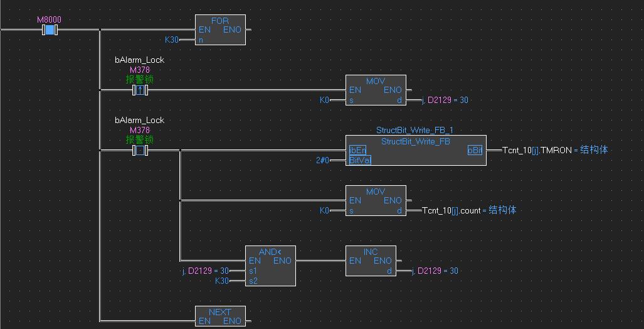The image size is (644, 329).
Task: Click the K30 operand on AND< s2
Action: click(221, 281)
